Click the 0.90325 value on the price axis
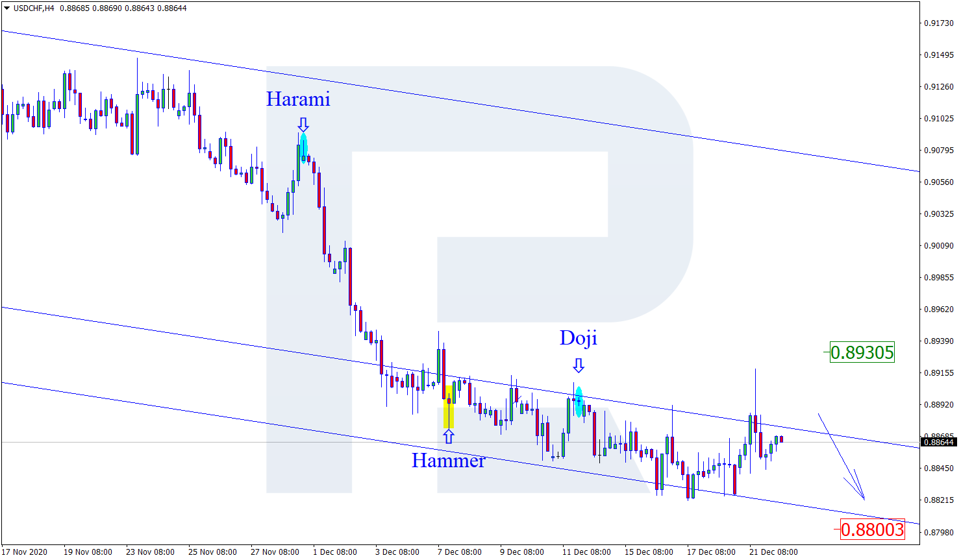The image size is (961, 560). pyautogui.click(x=939, y=214)
